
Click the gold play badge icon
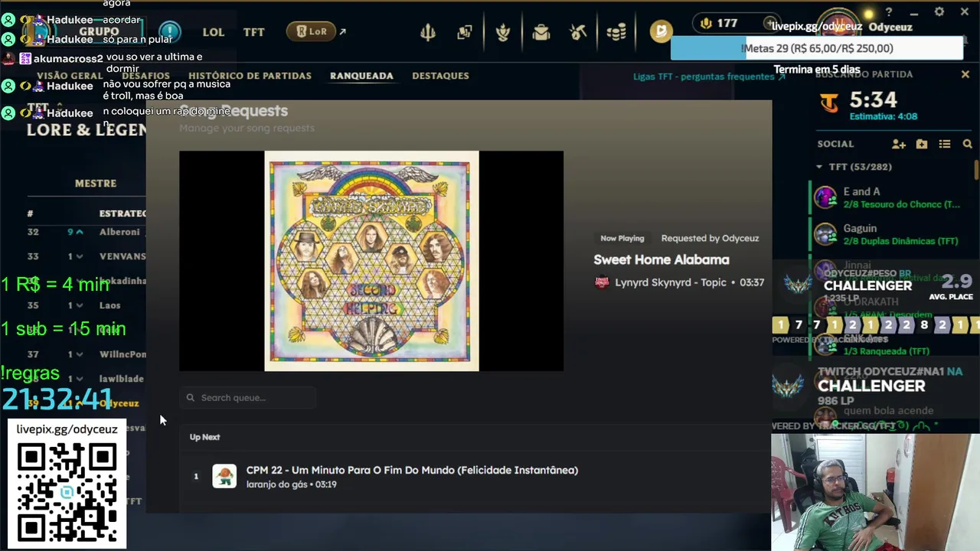661,31
